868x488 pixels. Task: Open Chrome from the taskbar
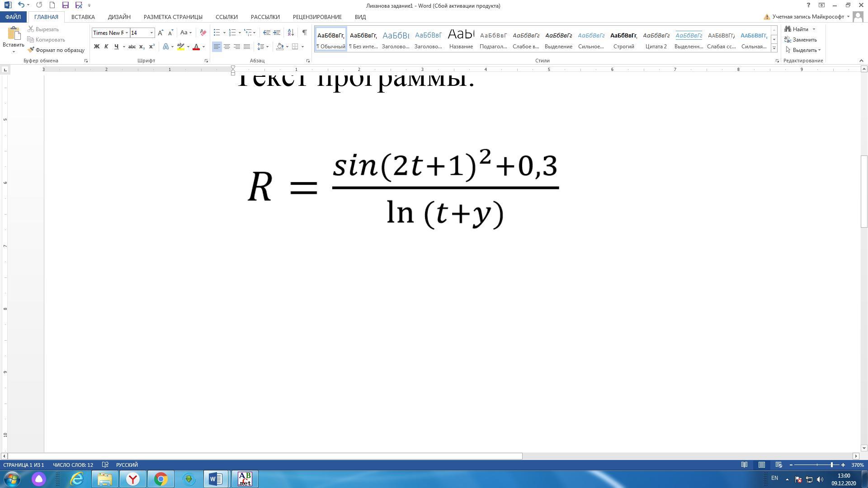click(x=160, y=479)
